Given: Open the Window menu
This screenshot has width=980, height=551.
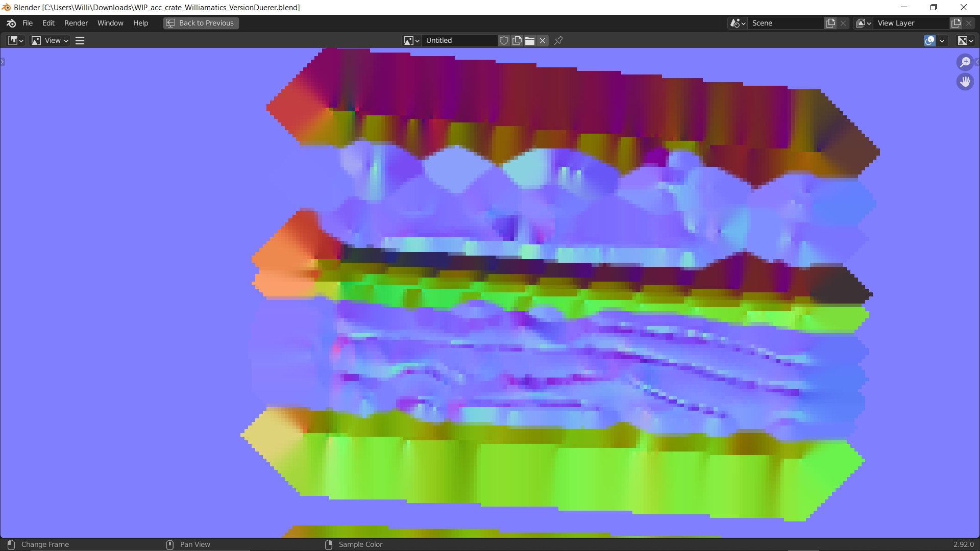Looking at the screenshot, I should pyautogui.click(x=110, y=23).
